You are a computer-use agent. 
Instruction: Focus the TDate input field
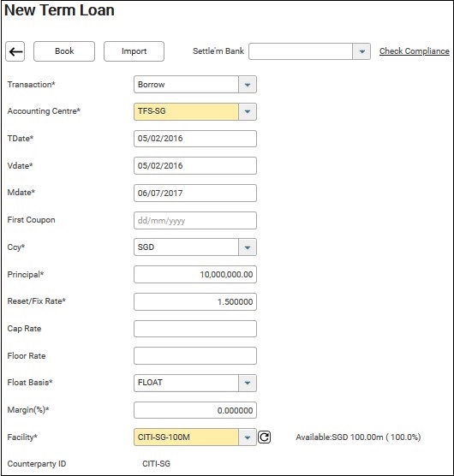click(x=195, y=139)
